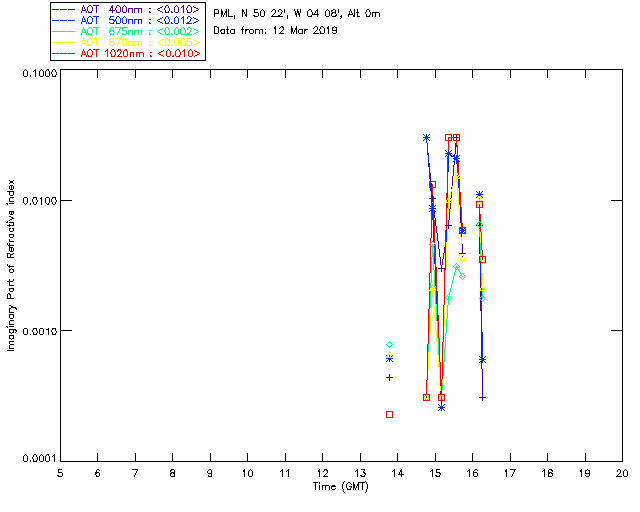Click the x-axis tick label 9

[x=210, y=473]
